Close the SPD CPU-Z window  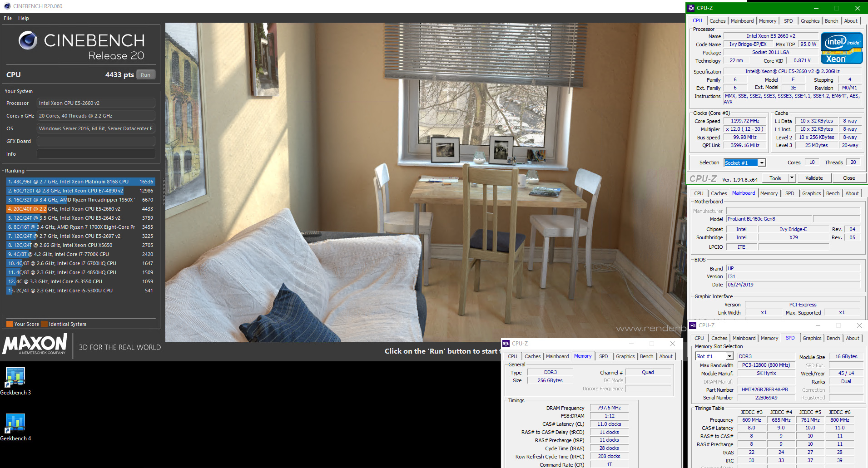(859, 325)
